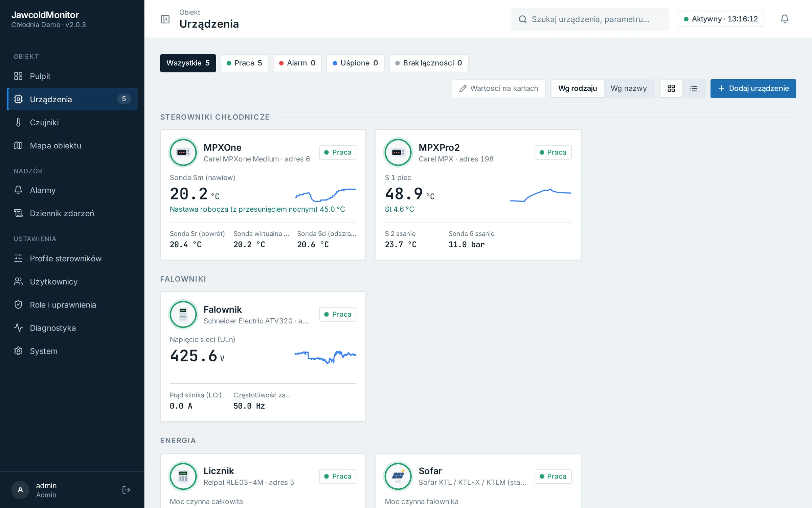Filter devices by Uśpione status

pyautogui.click(x=355, y=63)
